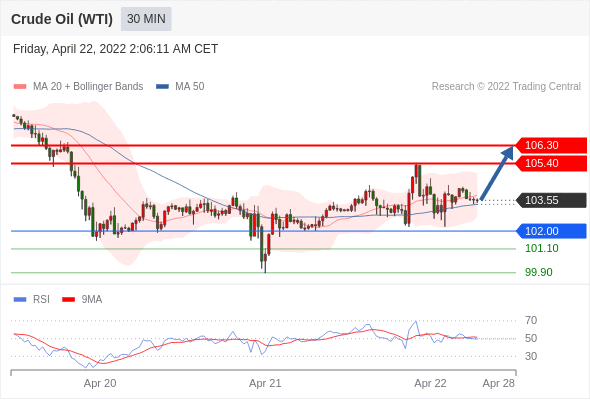Click the 30 MIN timeframe button
The width and height of the screenshot is (590, 400).
146,19
